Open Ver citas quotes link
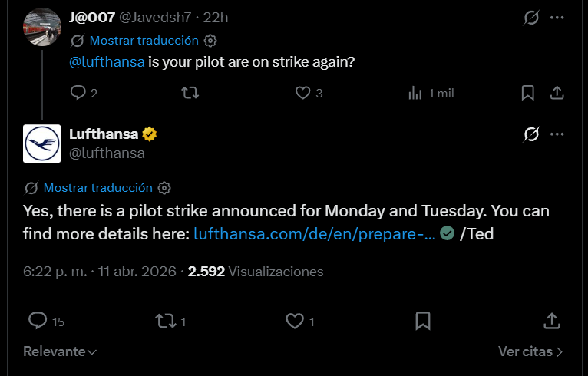588x376 pixels. (x=530, y=352)
